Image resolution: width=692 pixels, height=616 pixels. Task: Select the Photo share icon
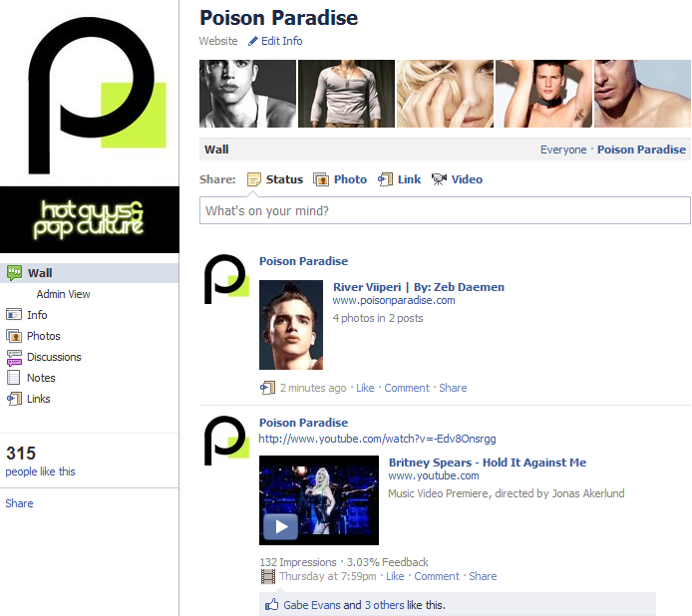pyautogui.click(x=321, y=179)
